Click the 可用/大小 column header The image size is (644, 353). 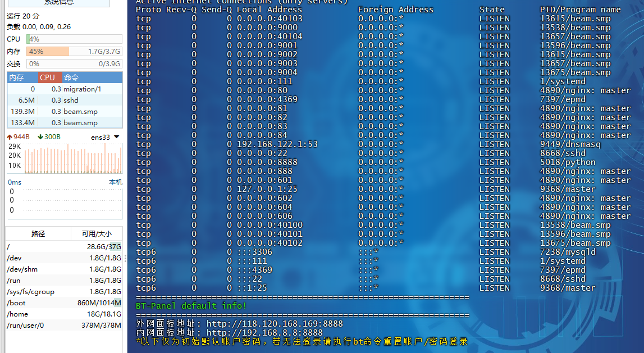tap(97, 233)
